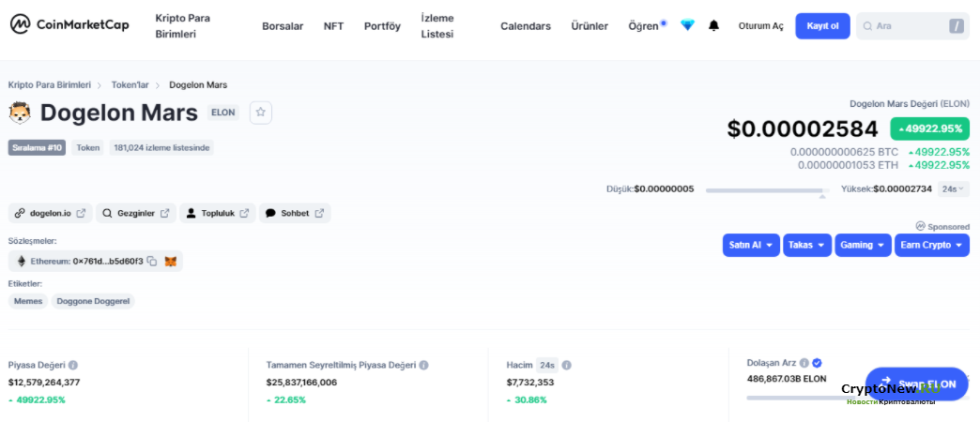Click the 0.00000001053 ETH value
The image size is (980, 422).
click(849, 165)
